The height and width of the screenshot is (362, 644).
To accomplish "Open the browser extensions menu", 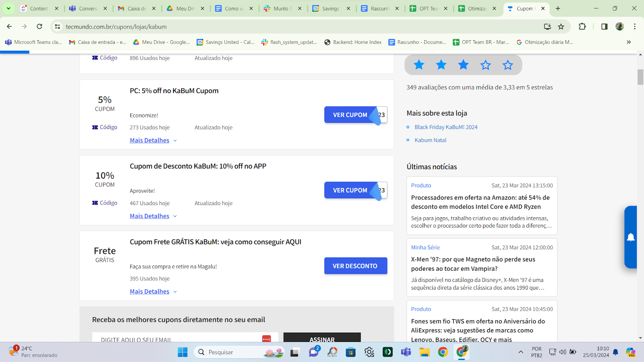I will coord(582,27).
